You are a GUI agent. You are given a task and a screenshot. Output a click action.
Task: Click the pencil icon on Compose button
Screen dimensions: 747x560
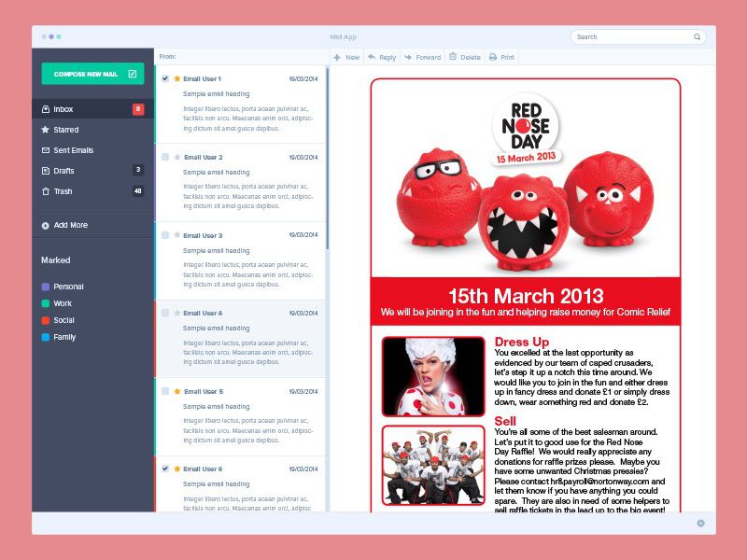point(133,74)
